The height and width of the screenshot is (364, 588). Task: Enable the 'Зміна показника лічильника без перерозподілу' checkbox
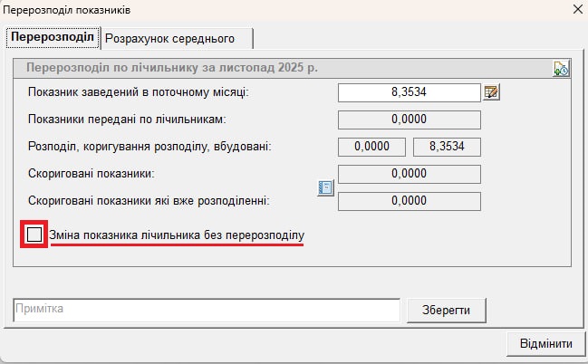(34, 235)
